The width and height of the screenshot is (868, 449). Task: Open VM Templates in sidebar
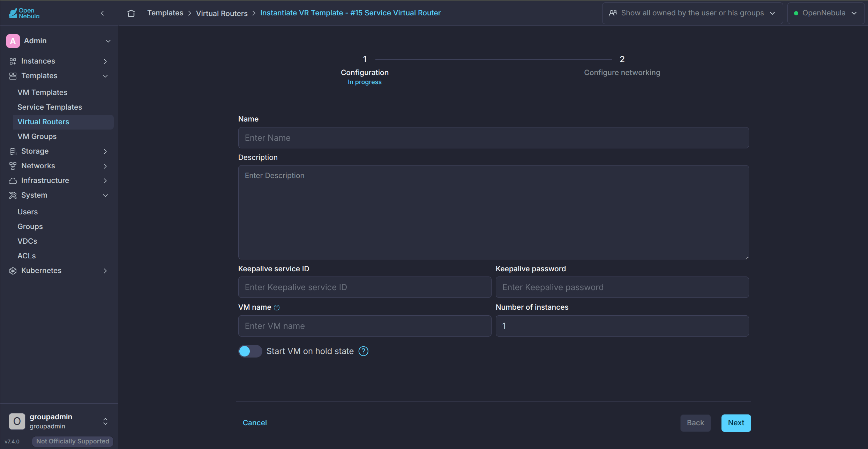42,93
